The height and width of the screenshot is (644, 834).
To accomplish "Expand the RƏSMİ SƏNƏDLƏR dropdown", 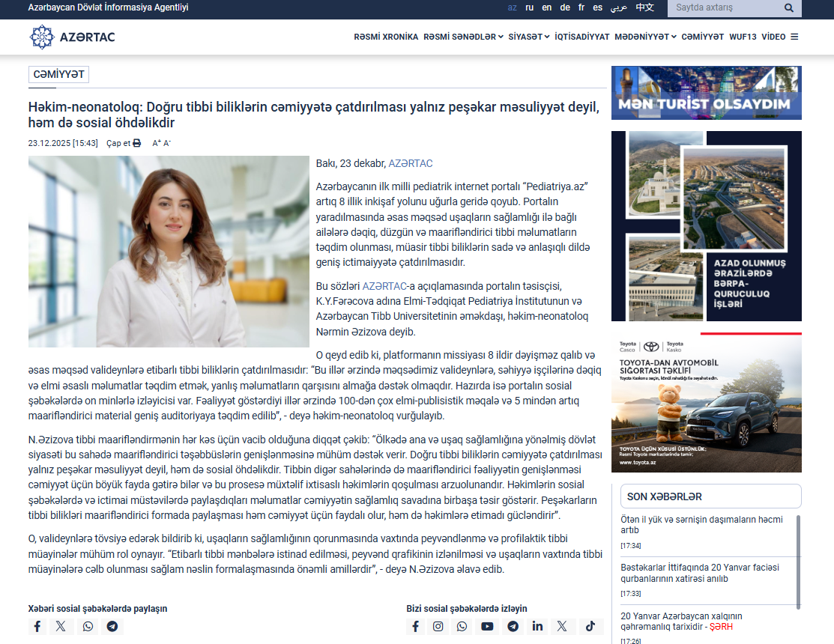I will click(462, 37).
